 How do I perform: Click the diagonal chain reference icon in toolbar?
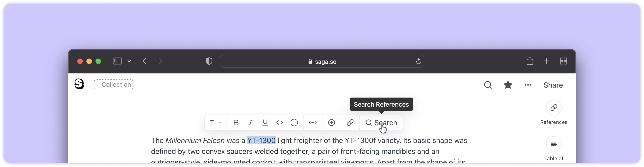tap(350, 123)
